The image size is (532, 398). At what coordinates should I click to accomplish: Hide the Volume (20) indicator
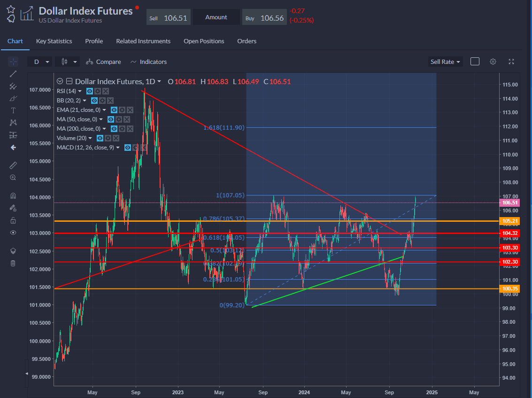(x=100, y=138)
